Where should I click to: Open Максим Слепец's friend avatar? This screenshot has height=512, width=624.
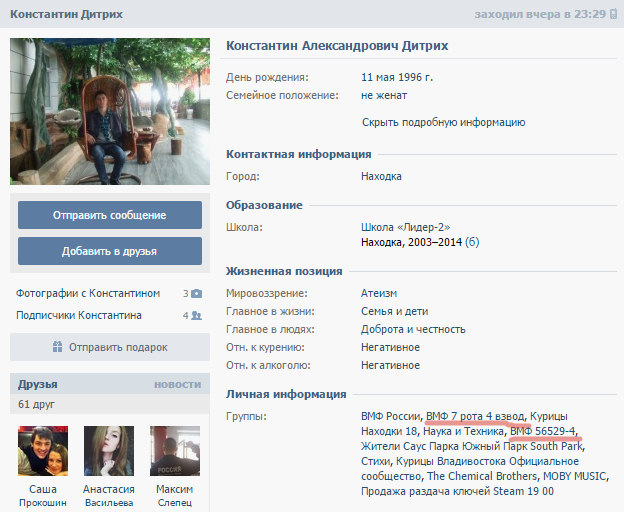click(x=174, y=451)
